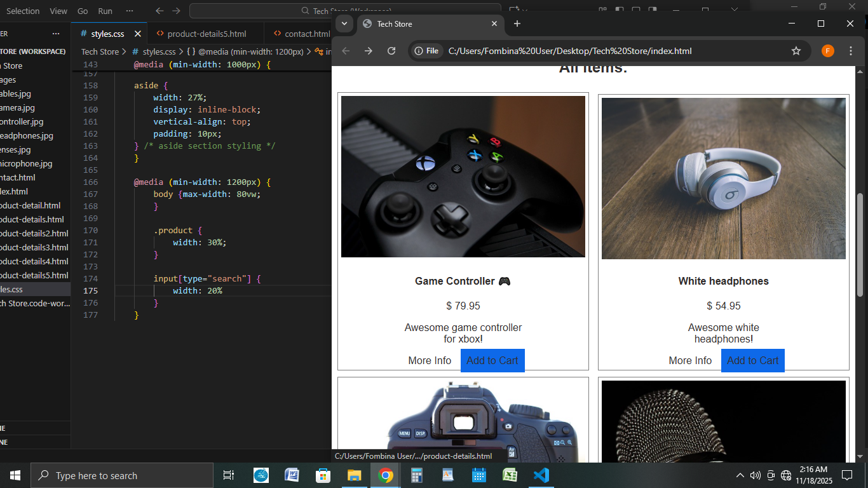This screenshot has width=868, height=488.
Task: Click code line 168 body max-width: 80vw
Action: [x=207, y=194]
